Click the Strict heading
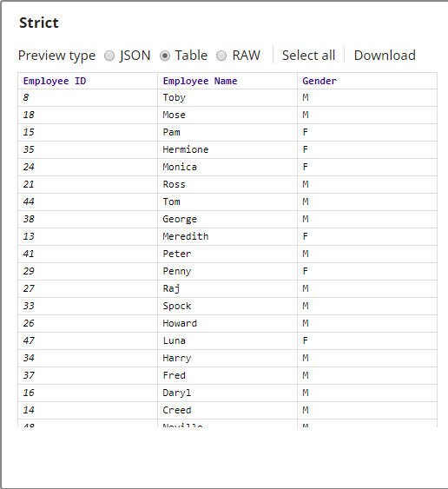Viewport: 448px width, 489px height. coord(39,23)
